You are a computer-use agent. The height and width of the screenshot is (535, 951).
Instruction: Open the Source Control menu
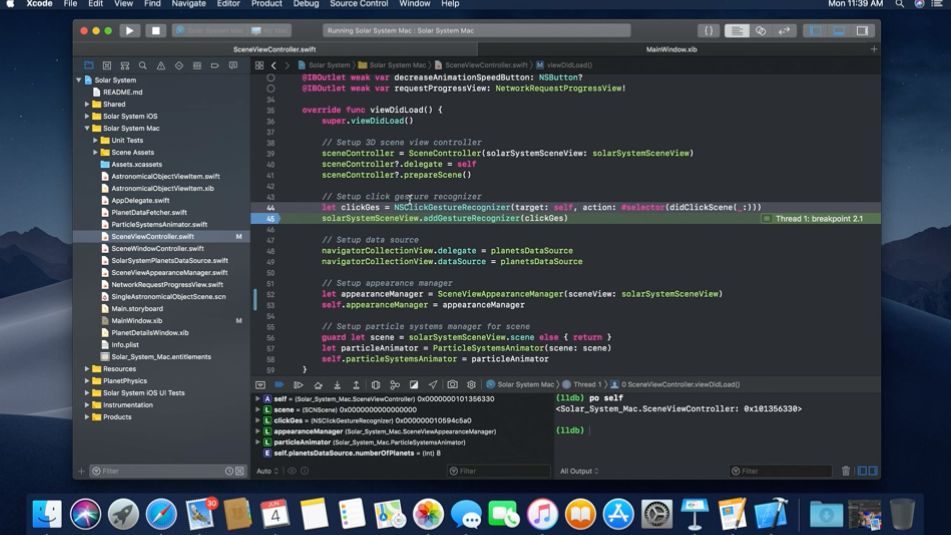[x=359, y=4]
